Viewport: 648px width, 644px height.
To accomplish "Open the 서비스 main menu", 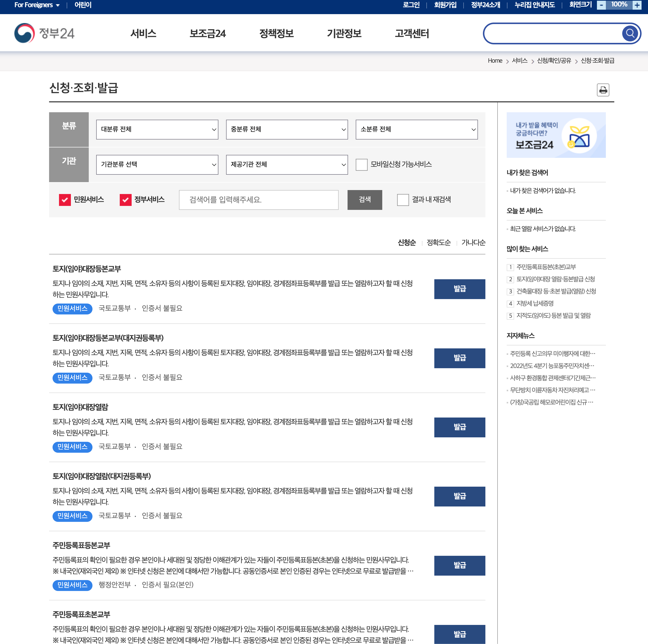I will click(143, 33).
